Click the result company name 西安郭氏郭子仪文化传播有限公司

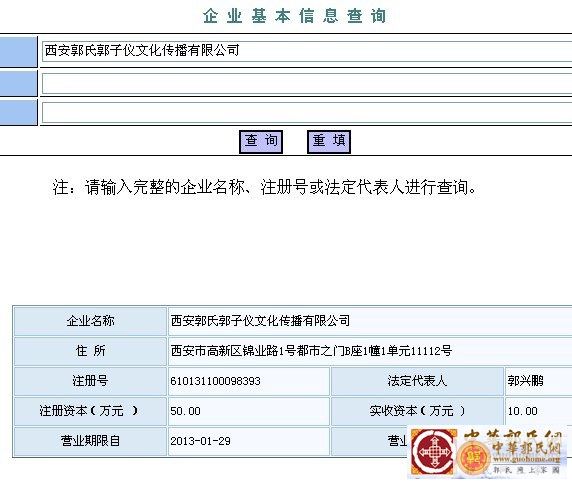260,321
